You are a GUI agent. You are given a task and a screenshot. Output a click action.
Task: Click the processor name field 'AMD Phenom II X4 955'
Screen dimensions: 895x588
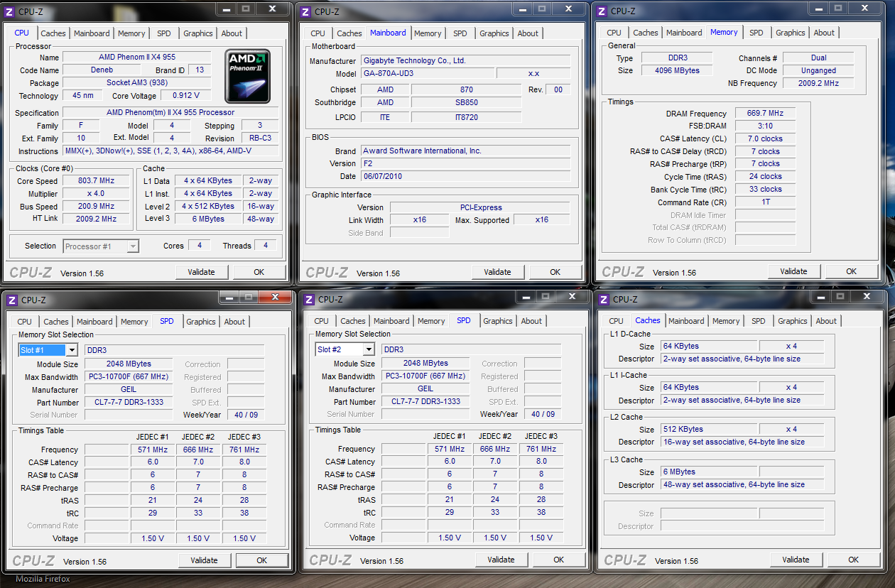(x=136, y=57)
